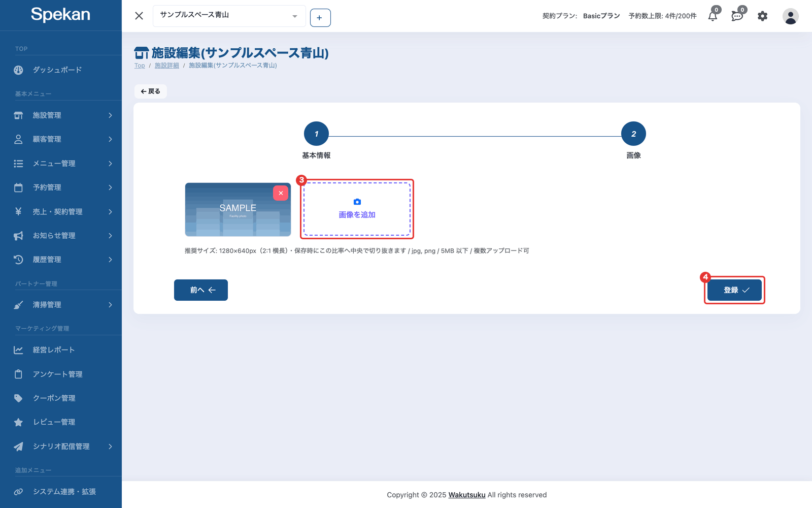
Task: Select the SAMPLE facility photo thumbnail
Action: click(x=238, y=209)
